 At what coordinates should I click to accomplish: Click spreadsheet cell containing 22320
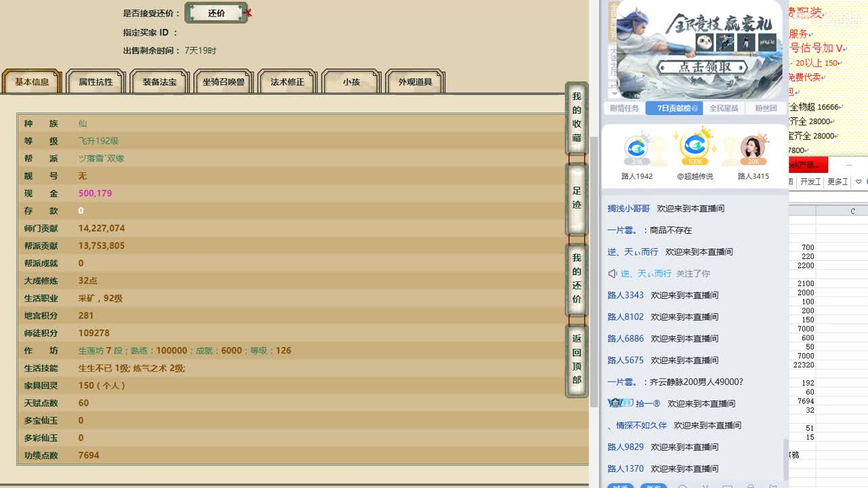coord(804,365)
